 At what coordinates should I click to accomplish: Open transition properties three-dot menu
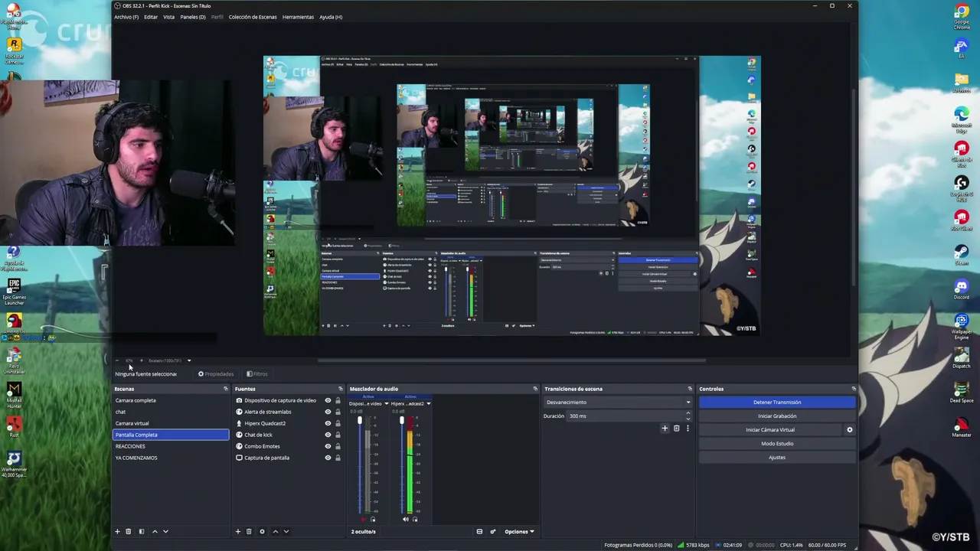tap(688, 429)
